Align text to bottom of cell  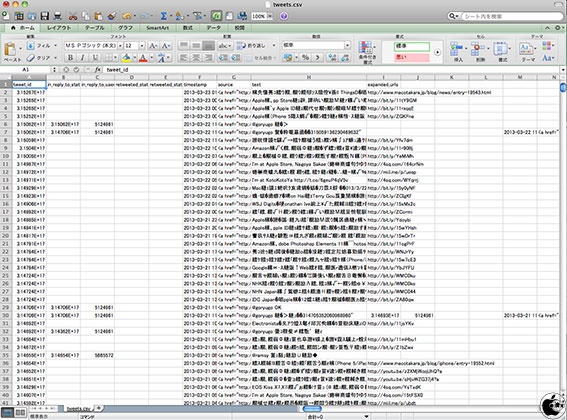point(208,46)
